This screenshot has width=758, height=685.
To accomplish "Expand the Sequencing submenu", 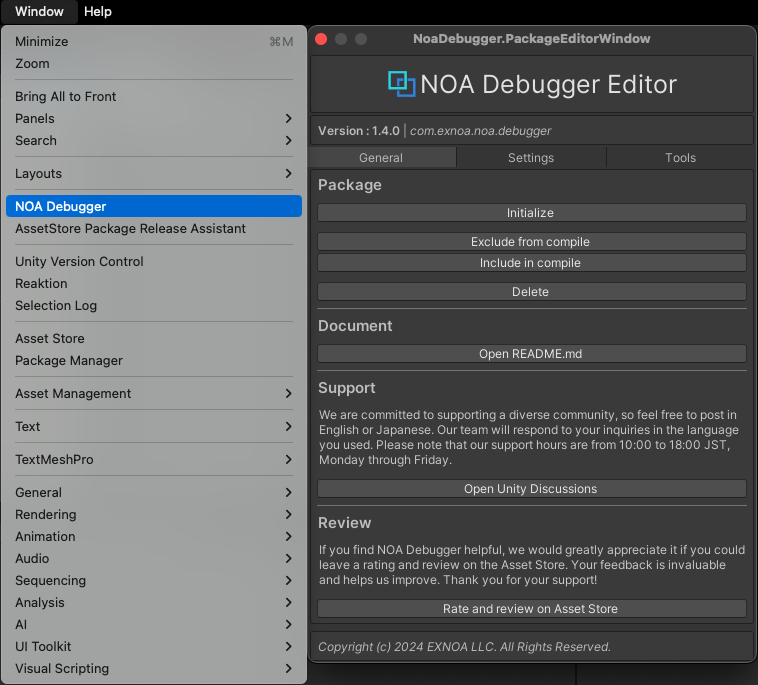I will point(154,580).
